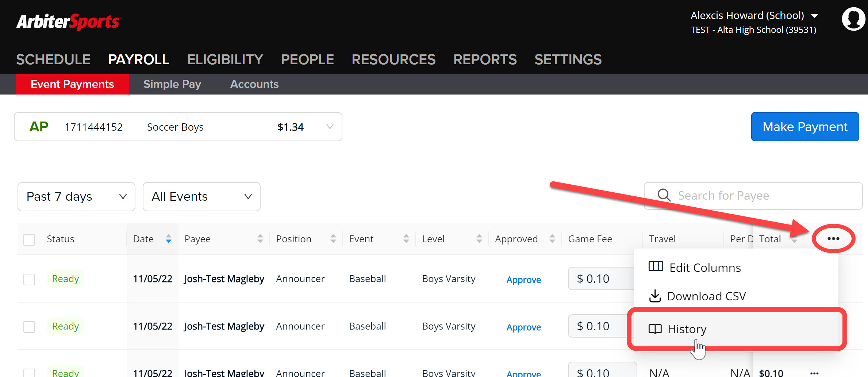868x377 pixels.
Task: Open the All Events filter dropdown
Action: [201, 196]
